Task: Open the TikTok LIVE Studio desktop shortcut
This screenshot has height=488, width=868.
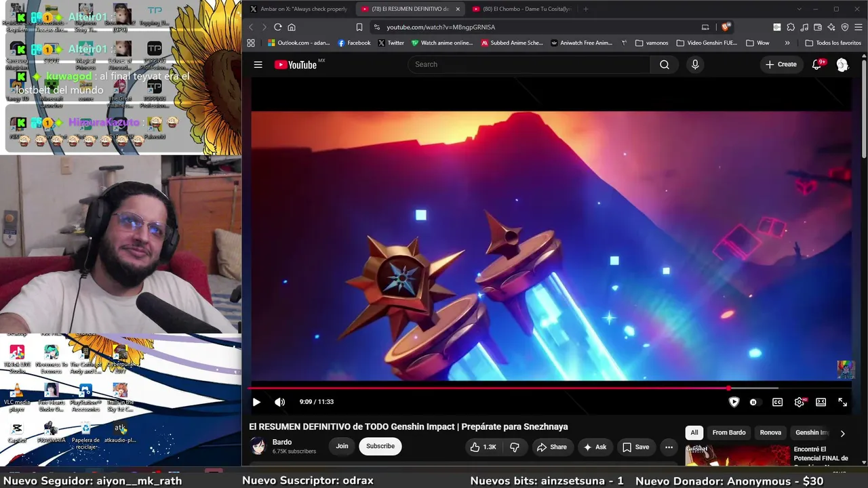Action: click(17, 360)
